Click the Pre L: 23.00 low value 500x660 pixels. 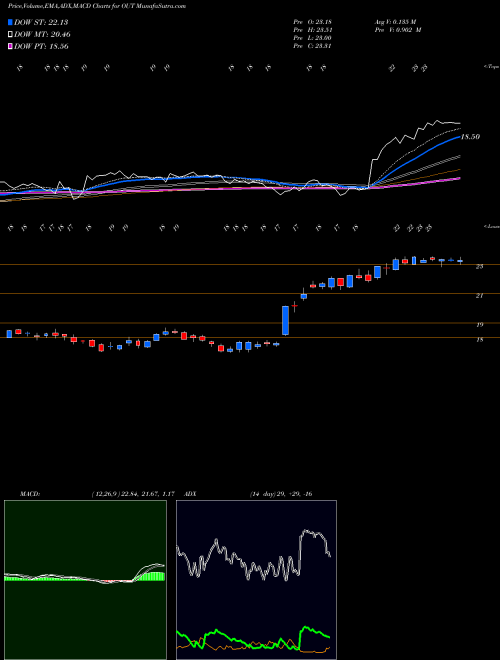313,38
